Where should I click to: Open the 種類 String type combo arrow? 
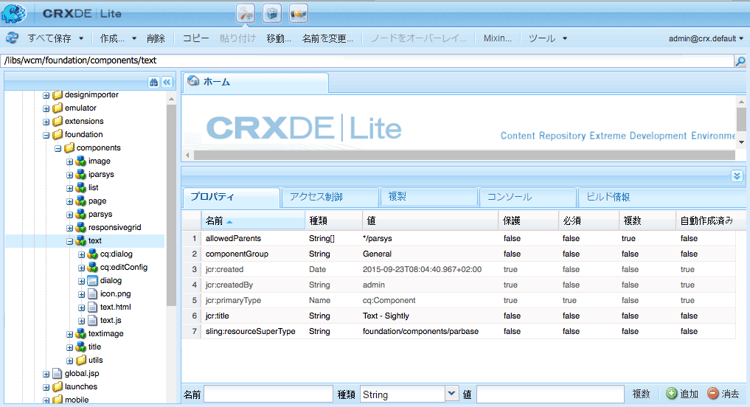click(452, 394)
